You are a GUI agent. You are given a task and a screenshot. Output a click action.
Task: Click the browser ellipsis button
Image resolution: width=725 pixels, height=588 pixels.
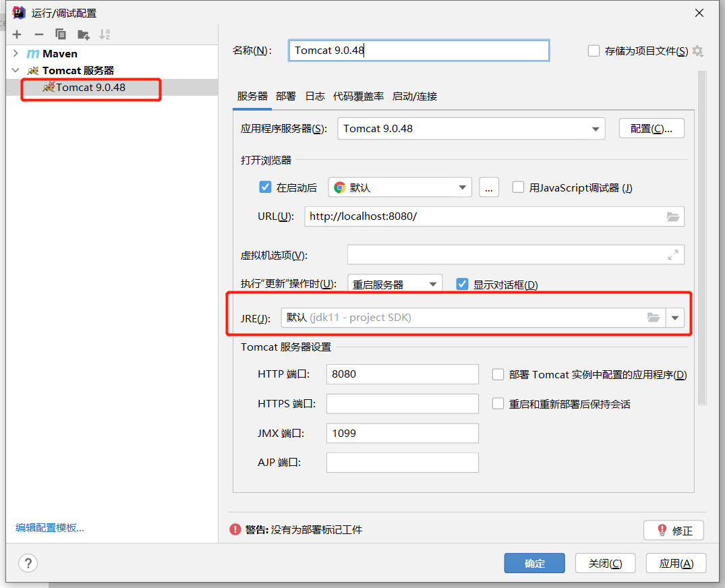489,187
